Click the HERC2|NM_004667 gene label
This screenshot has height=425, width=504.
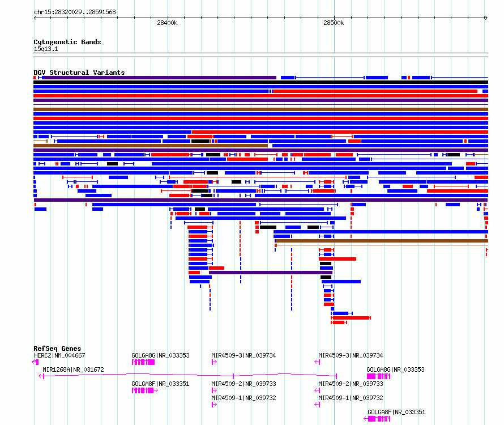tap(59, 355)
